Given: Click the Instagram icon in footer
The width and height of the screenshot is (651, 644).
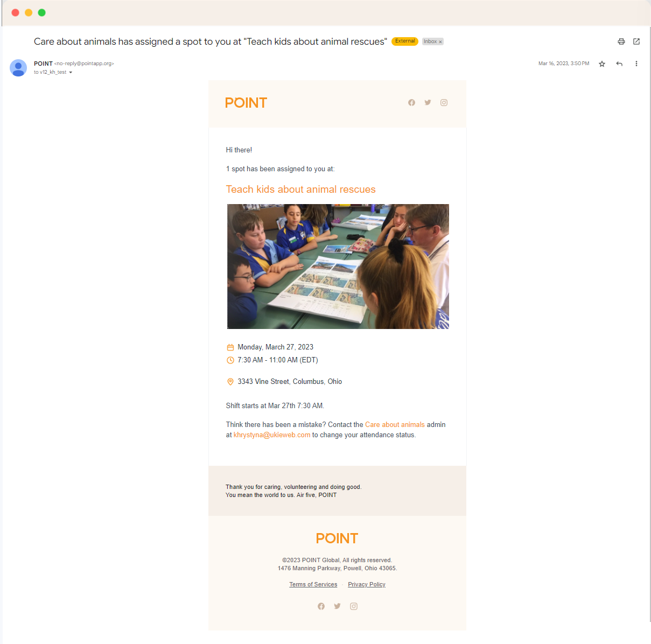Looking at the screenshot, I should tap(354, 606).
